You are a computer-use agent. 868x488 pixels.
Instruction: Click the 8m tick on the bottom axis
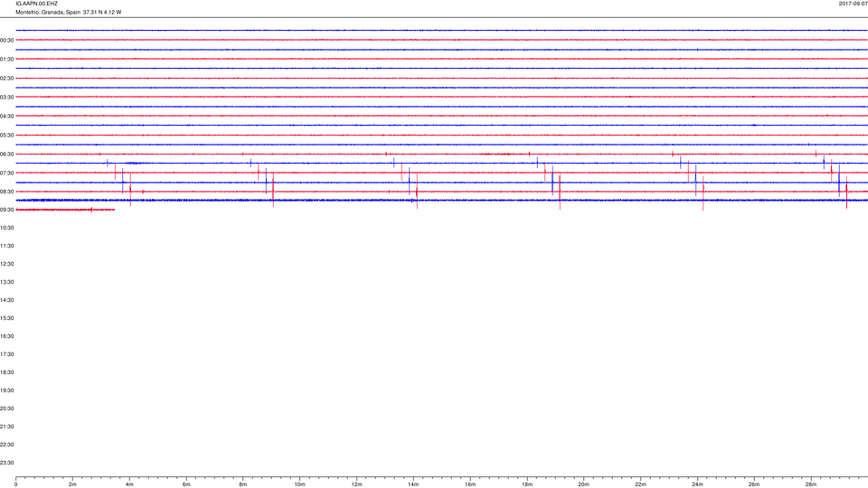(x=243, y=484)
